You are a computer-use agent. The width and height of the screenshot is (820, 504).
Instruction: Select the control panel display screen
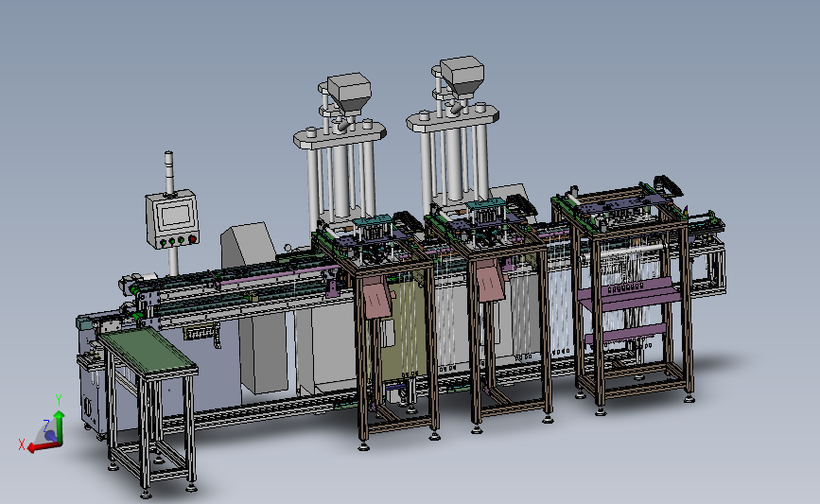tap(174, 216)
